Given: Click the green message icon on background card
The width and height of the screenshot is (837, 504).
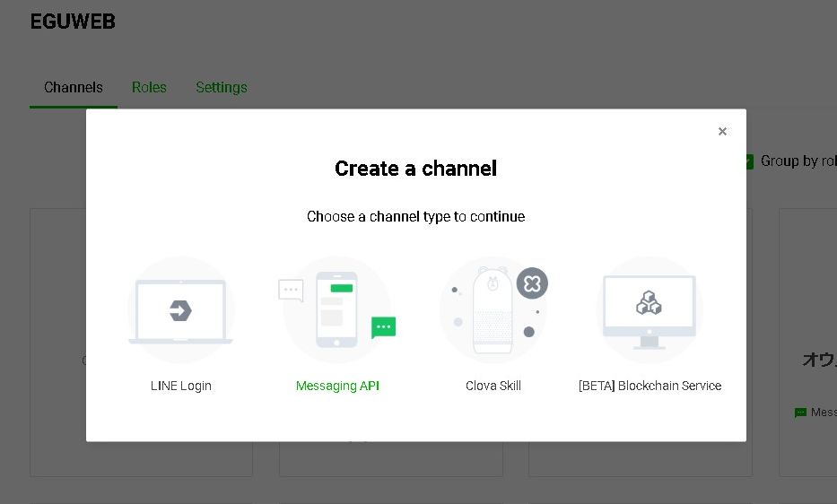Looking at the screenshot, I should (800, 413).
